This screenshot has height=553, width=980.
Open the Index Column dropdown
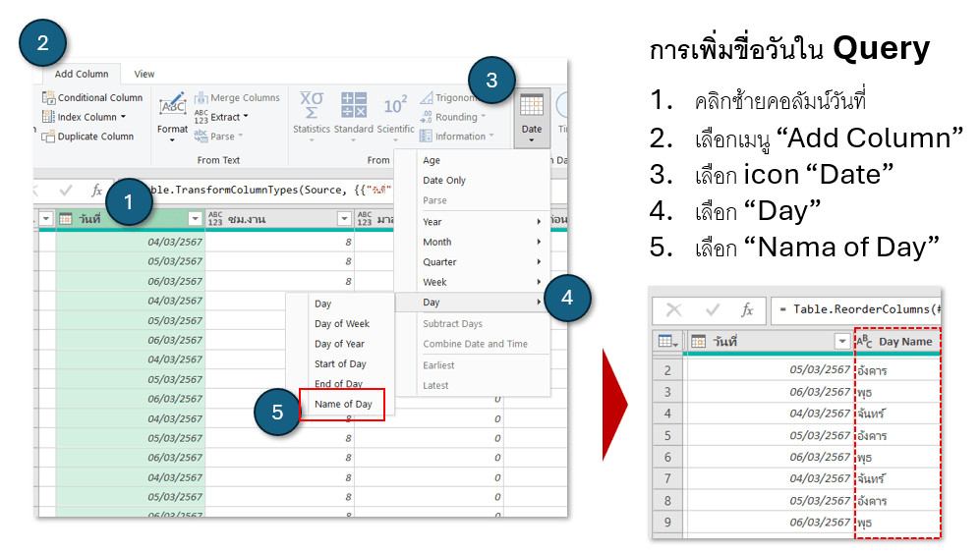tap(123, 117)
